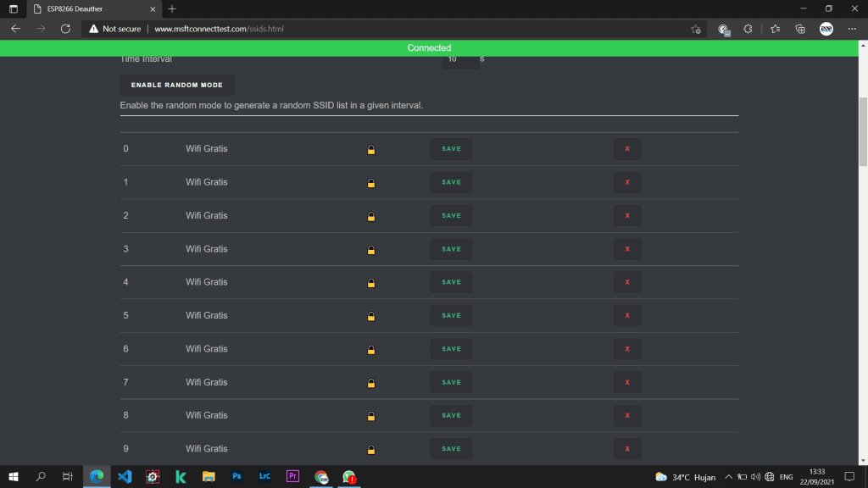This screenshot has width=868, height=488.
Task: Delete SSID row 2 with red X
Action: (627, 216)
